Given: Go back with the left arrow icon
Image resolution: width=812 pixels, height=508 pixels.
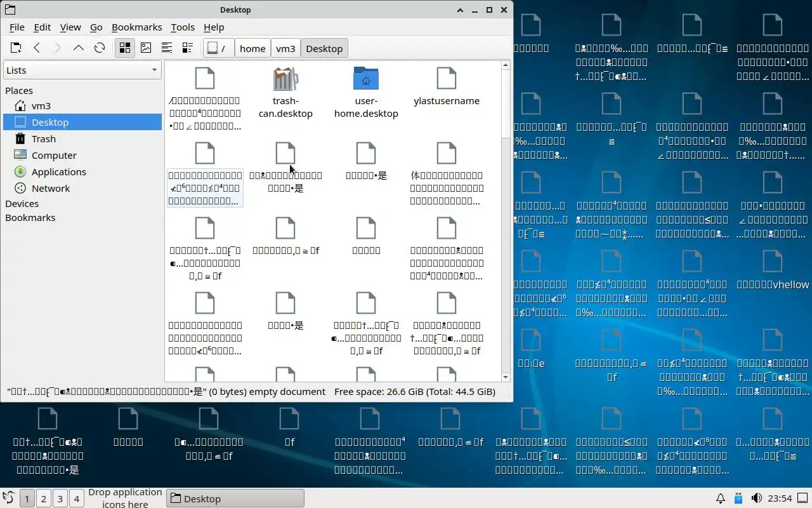Looking at the screenshot, I should point(37,48).
